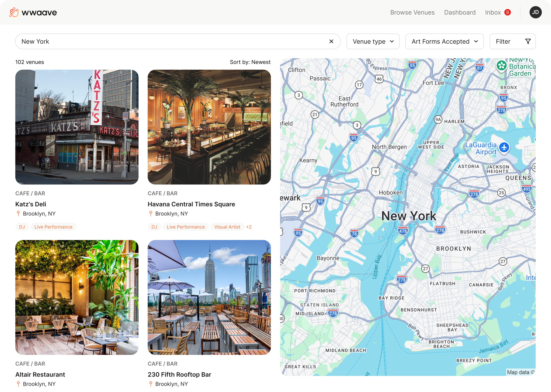Screen dimensions: 551x392
Task: Click Katz's Deli 'Brooklyn, NY' text
Action: (39, 214)
